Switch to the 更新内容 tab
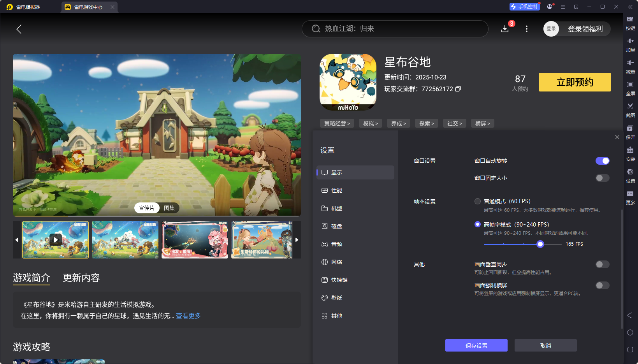Image resolution: width=638 pixels, height=364 pixels. pyautogui.click(x=81, y=278)
